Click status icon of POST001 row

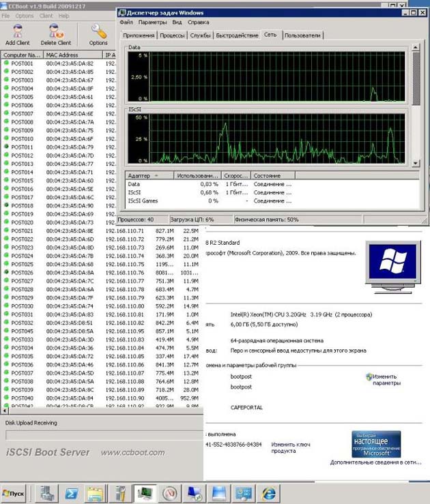(x=6, y=63)
